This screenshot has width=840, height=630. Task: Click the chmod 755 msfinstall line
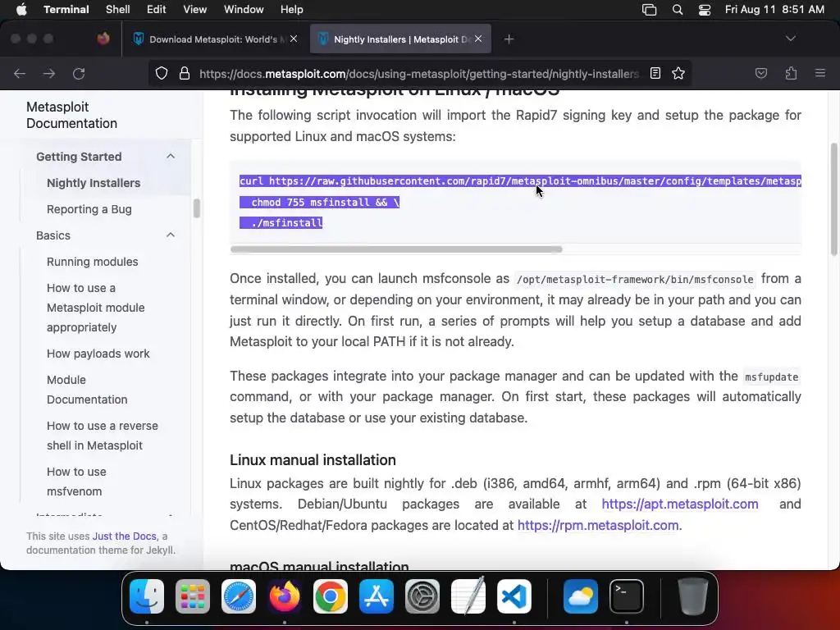tap(319, 203)
